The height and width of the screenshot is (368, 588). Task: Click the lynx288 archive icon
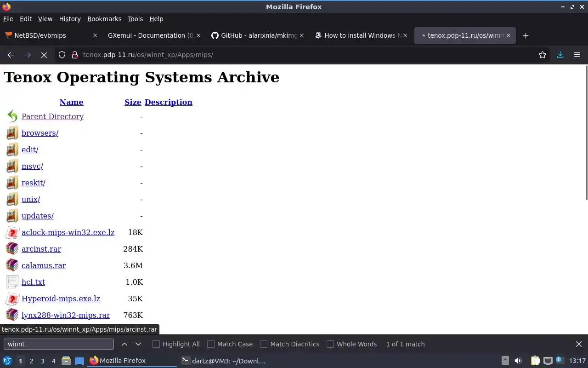(12, 315)
